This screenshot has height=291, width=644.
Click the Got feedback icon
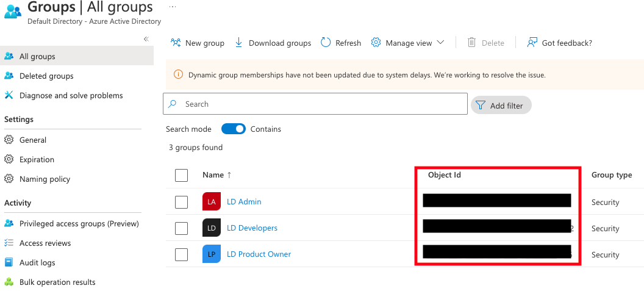coord(532,43)
